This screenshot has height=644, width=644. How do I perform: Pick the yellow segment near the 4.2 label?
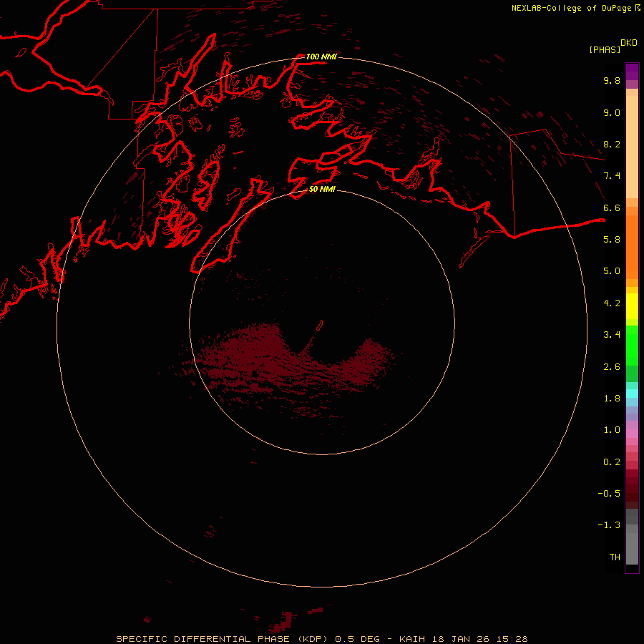click(x=632, y=306)
